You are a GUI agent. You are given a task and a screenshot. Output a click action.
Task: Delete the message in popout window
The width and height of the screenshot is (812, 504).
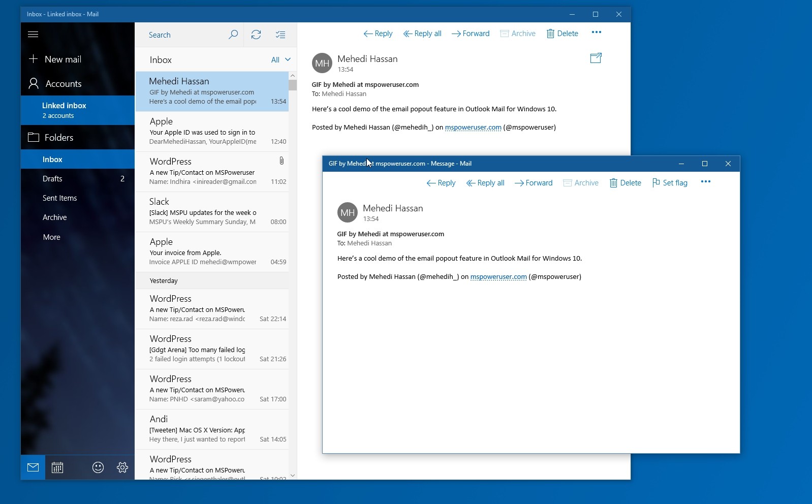pyautogui.click(x=626, y=183)
